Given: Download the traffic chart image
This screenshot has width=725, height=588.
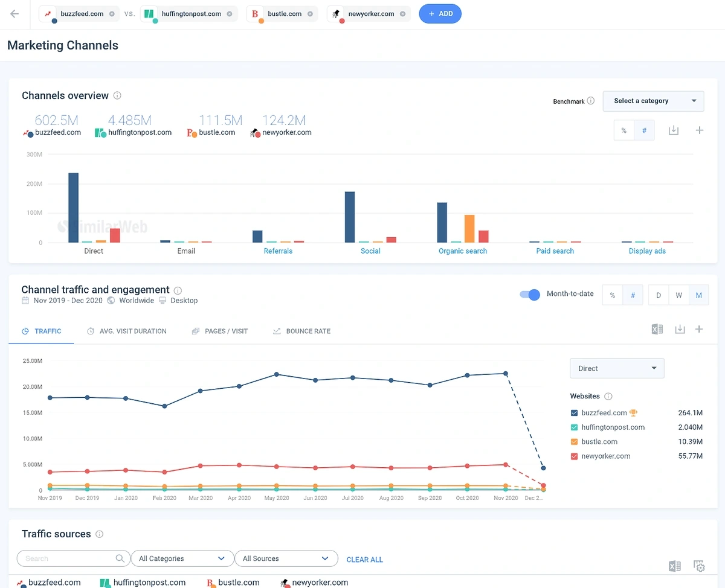Looking at the screenshot, I should pyautogui.click(x=680, y=329).
